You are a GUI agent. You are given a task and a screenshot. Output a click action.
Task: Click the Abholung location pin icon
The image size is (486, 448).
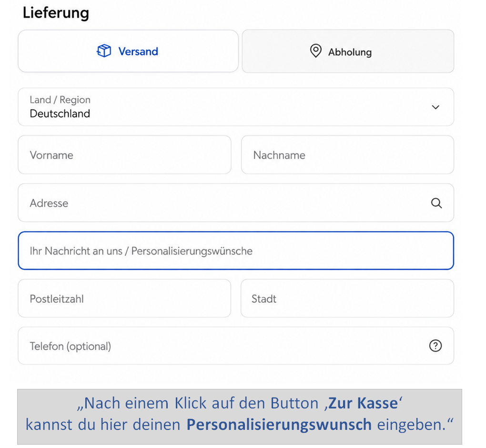point(315,51)
